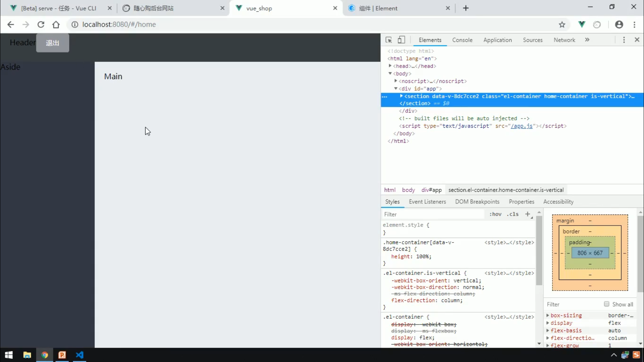Click the add new style rule icon

pos(528,214)
